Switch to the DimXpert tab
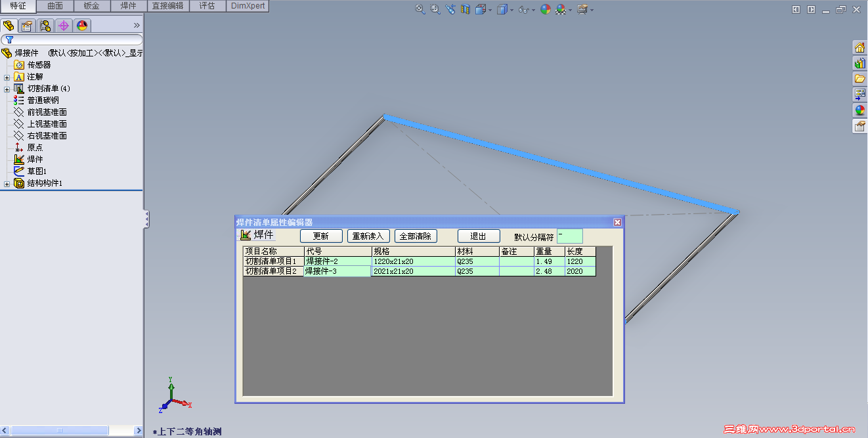This screenshot has height=438, width=868. [248, 6]
